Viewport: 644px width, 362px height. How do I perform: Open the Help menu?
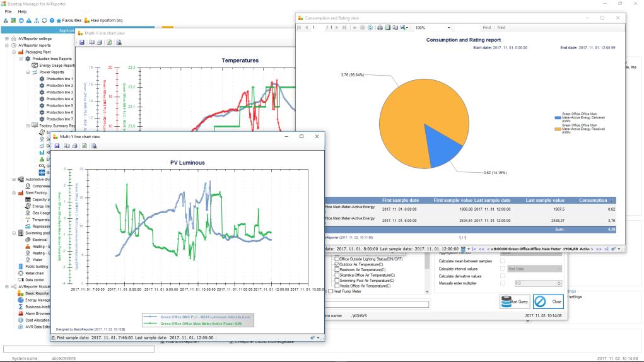click(22, 11)
